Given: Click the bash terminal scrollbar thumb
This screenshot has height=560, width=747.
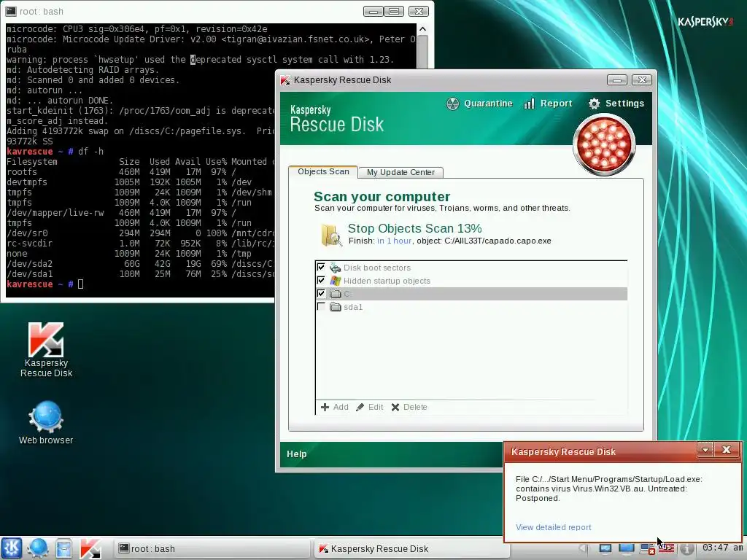Looking at the screenshot, I should click(422, 52).
